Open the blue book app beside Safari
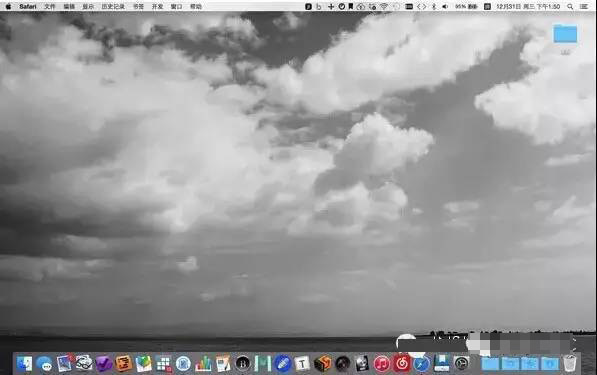 [x=442, y=364]
